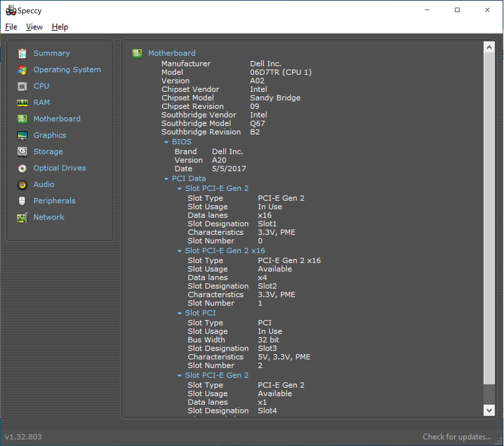This screenshot has width=504, height=446.
Task: Collapse the BIOS section arrow
Action: pos(166,142)
